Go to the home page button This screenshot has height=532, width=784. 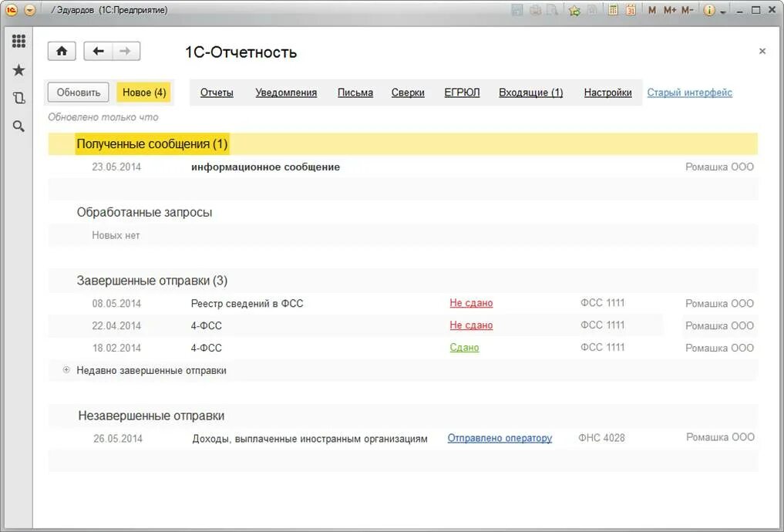pos(62,51)
